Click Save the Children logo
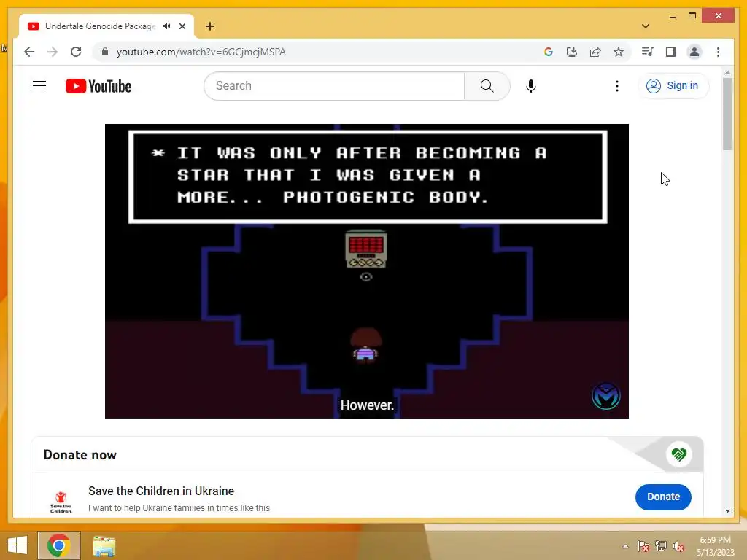This screenshot has height=560, width=747. (61, 502)
